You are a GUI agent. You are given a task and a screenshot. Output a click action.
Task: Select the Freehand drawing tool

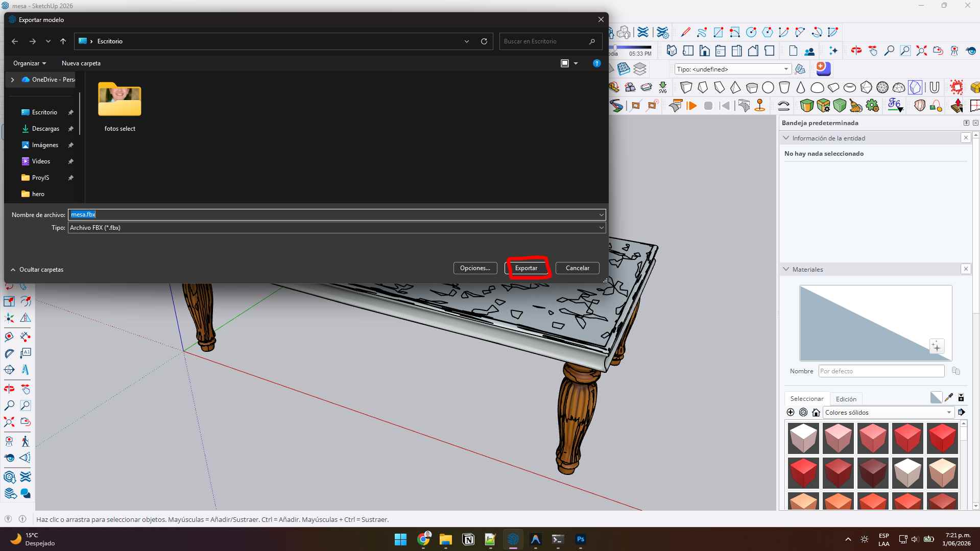[x=702, y=33]
